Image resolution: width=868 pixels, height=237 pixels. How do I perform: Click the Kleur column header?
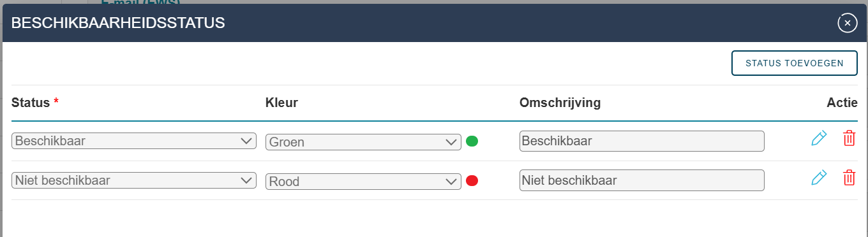(x=281, y=103)
